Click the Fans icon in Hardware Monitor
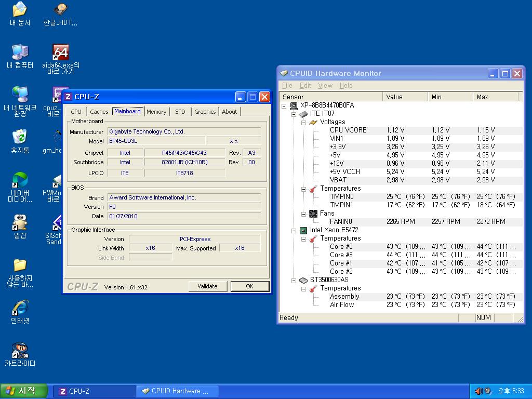The height and width of the screenshot is (399, 532). click(x=313, y=214)
